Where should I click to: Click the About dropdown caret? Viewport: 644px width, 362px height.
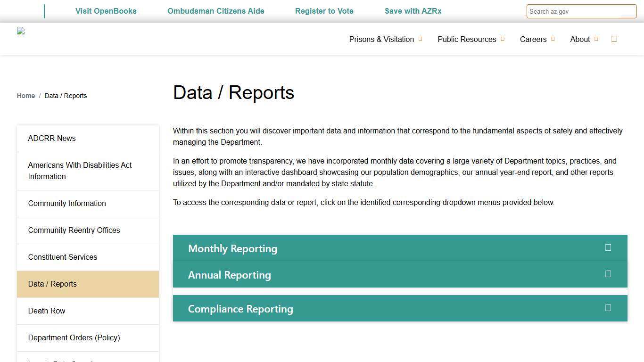point(596,39)
